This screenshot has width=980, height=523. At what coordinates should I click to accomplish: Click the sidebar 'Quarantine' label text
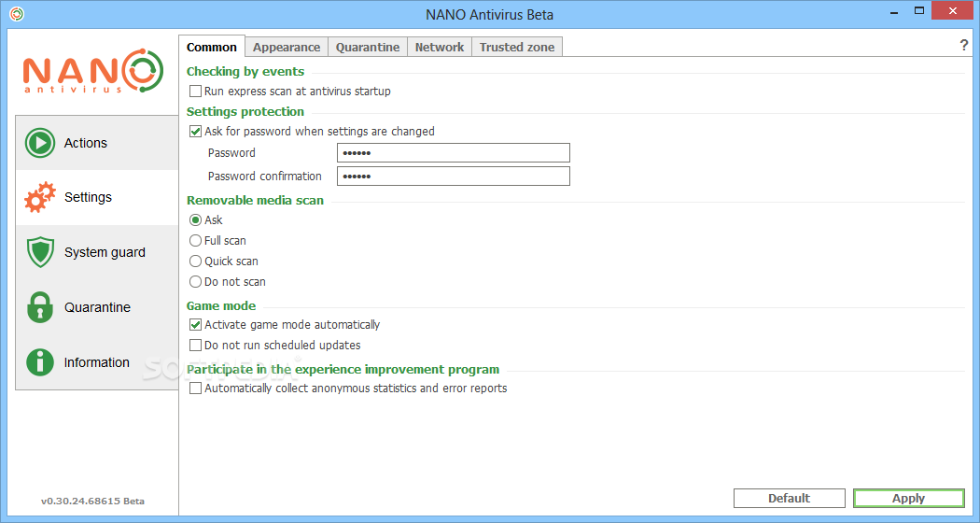click(97, 308)
